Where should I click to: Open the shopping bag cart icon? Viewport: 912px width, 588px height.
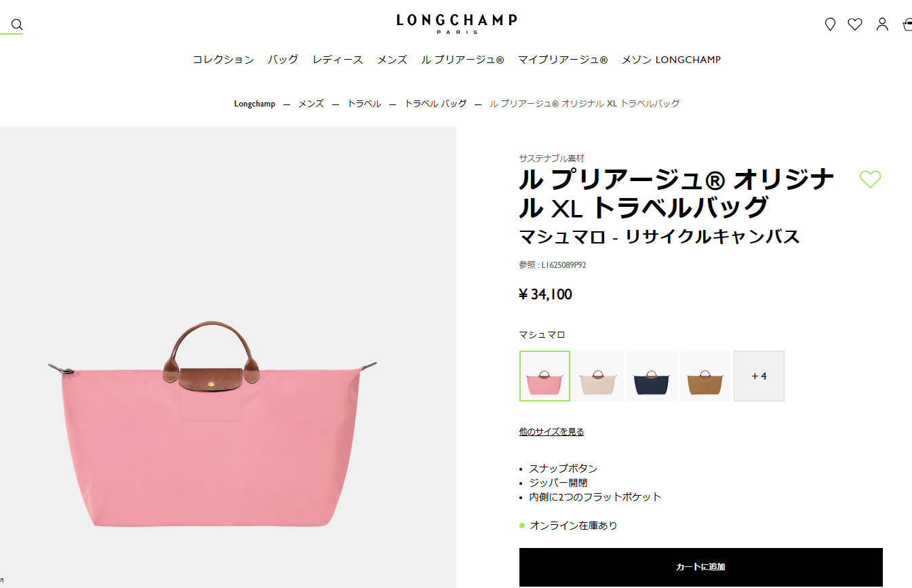[907, 24]
